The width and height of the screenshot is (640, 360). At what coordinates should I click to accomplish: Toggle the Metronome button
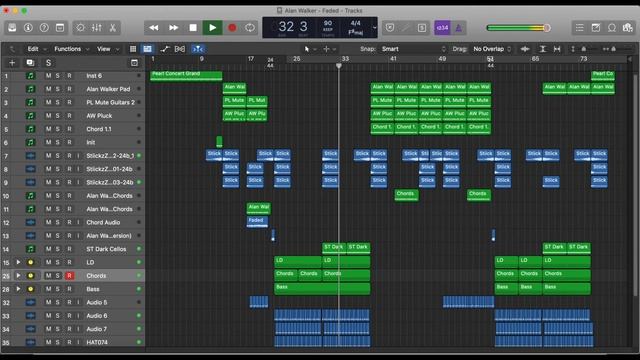(x=459, y=28)
